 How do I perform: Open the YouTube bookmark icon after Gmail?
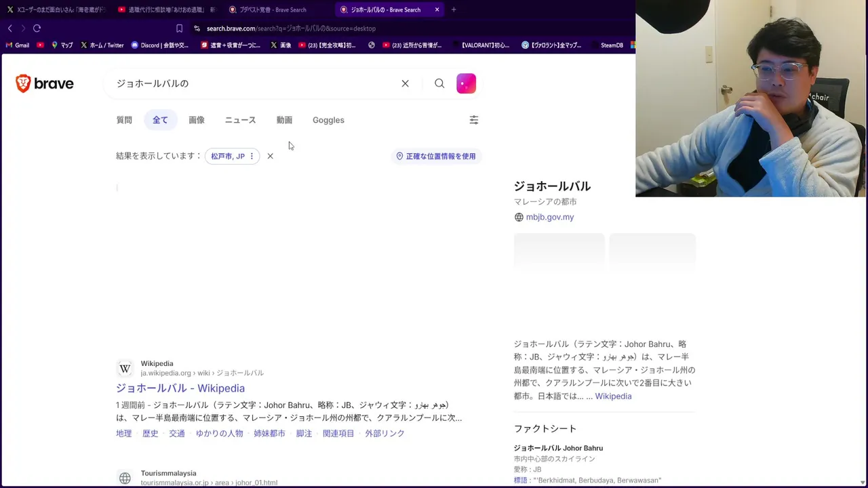tap(41, 45)
